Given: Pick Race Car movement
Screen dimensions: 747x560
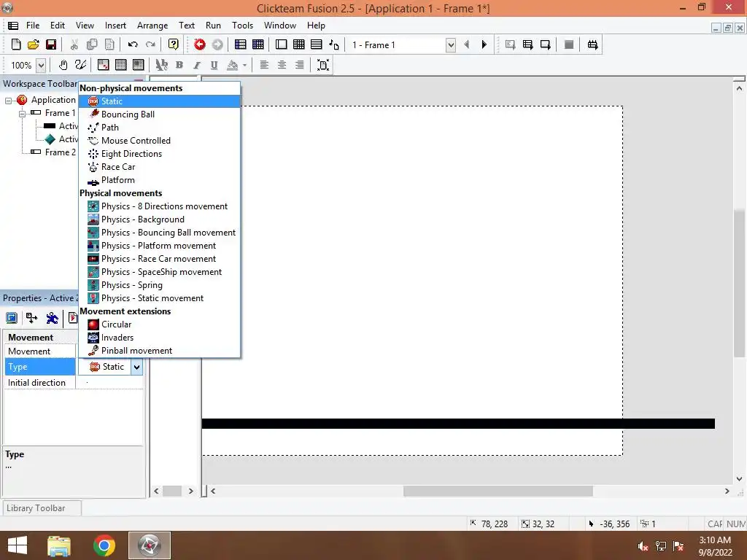Looking at the screenshot, I should click(x=160, y=167).
